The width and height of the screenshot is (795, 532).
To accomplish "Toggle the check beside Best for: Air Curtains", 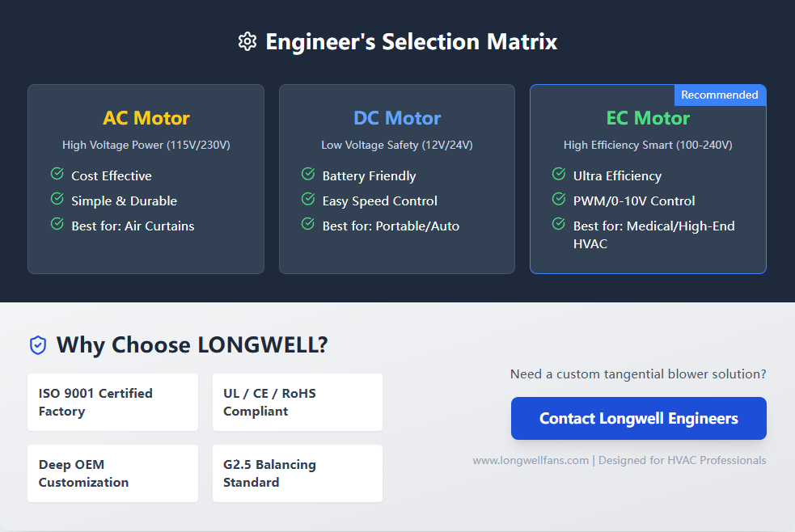I will pos(57,224).
